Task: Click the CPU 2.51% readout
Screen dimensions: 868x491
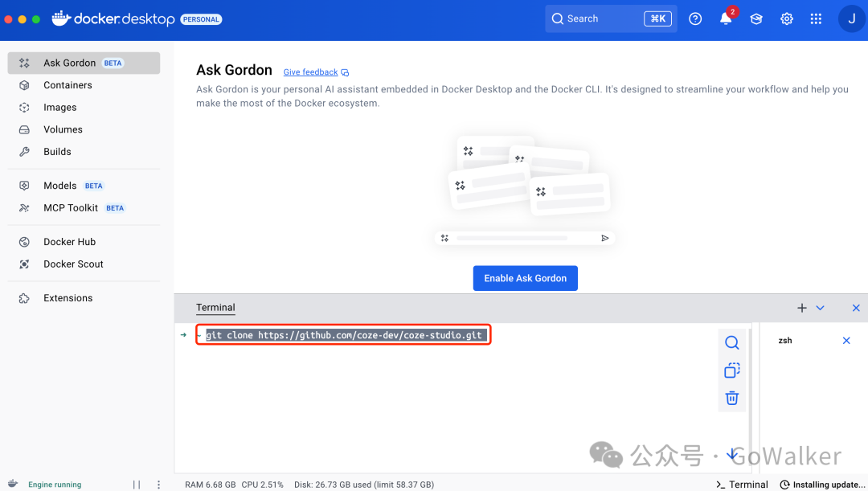Action: tap(262, 485)
